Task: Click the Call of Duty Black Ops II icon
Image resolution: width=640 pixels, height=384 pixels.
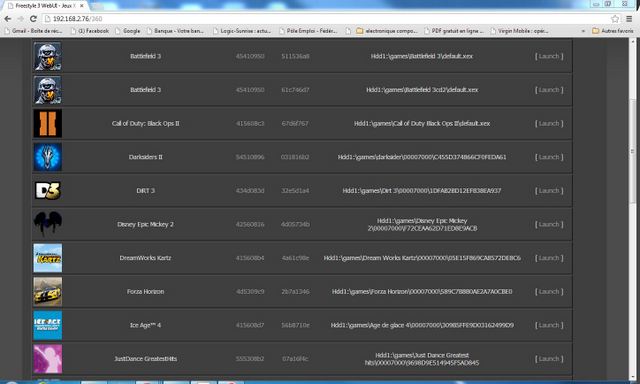Action: pos(48,123)
